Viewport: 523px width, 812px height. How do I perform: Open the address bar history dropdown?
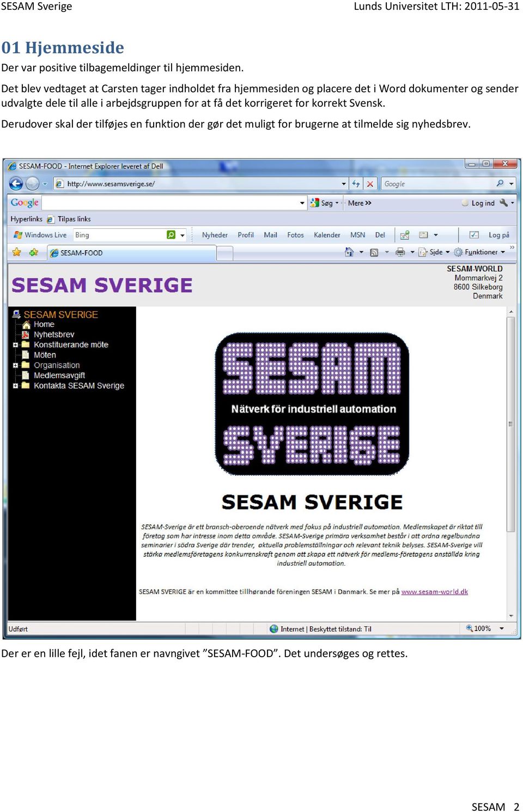[x=344, y=184]
